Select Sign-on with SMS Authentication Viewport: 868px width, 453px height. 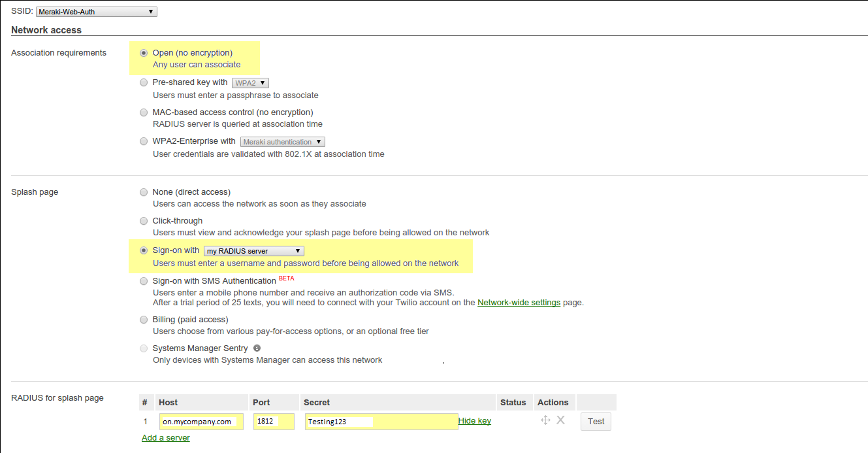[144, 281]
